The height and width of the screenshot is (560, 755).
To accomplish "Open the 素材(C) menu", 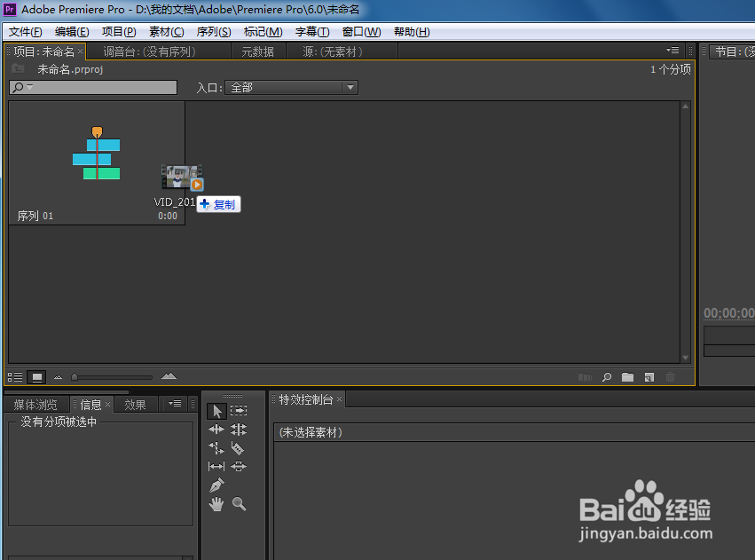I will tap(166, 32).
